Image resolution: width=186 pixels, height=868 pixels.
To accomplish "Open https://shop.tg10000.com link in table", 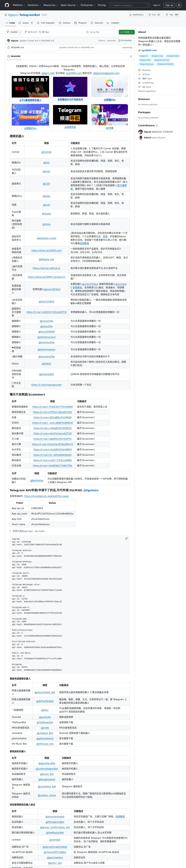I will [x=47, y=250].
